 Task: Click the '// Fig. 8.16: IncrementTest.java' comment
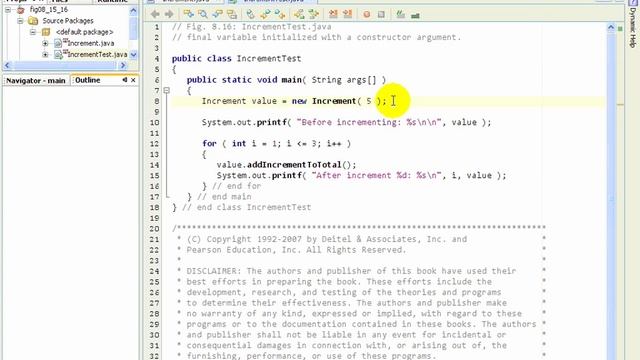251,27
